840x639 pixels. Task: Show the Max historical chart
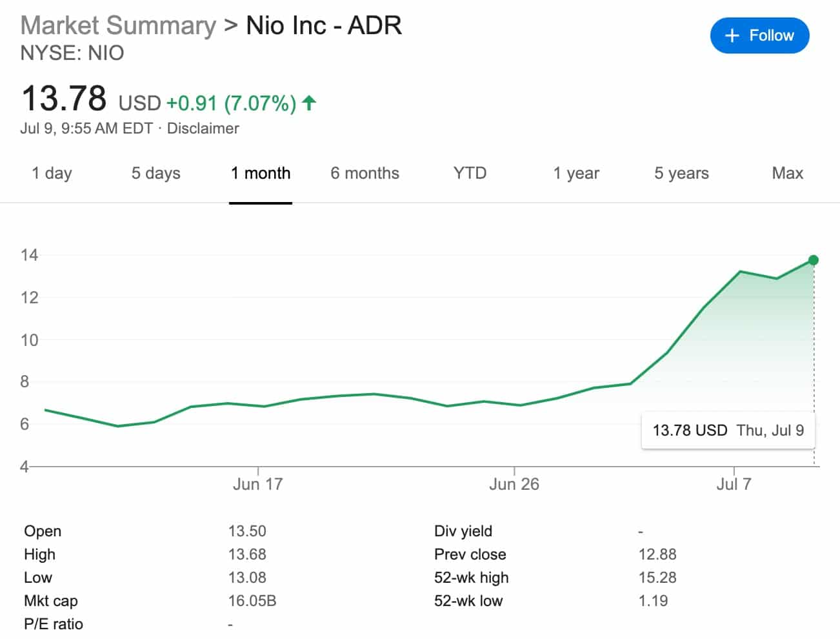[x=787, y=173]
